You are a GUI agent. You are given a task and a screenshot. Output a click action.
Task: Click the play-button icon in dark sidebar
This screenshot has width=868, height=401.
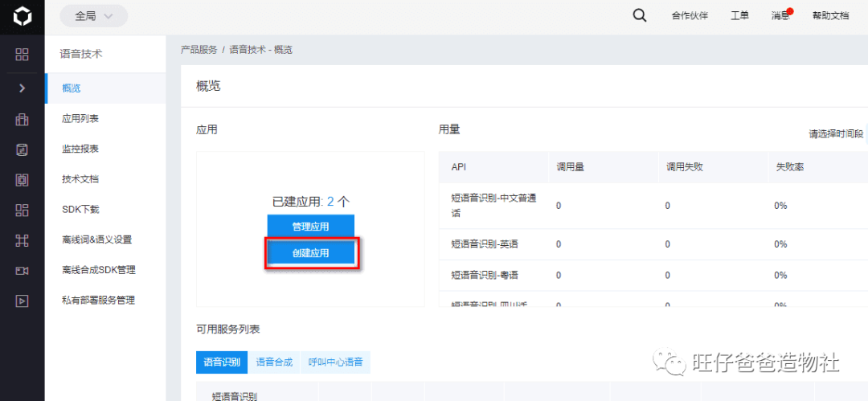click(23, 301)
